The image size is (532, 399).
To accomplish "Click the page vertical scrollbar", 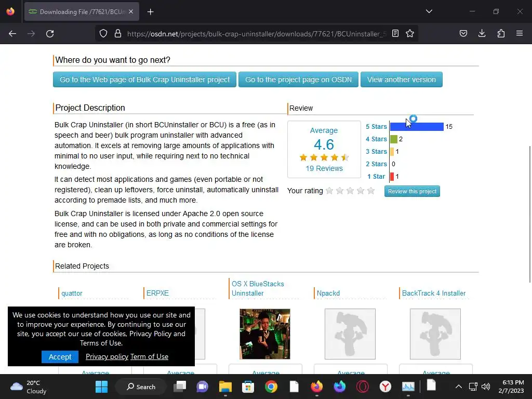I will [x=530, y=214].
